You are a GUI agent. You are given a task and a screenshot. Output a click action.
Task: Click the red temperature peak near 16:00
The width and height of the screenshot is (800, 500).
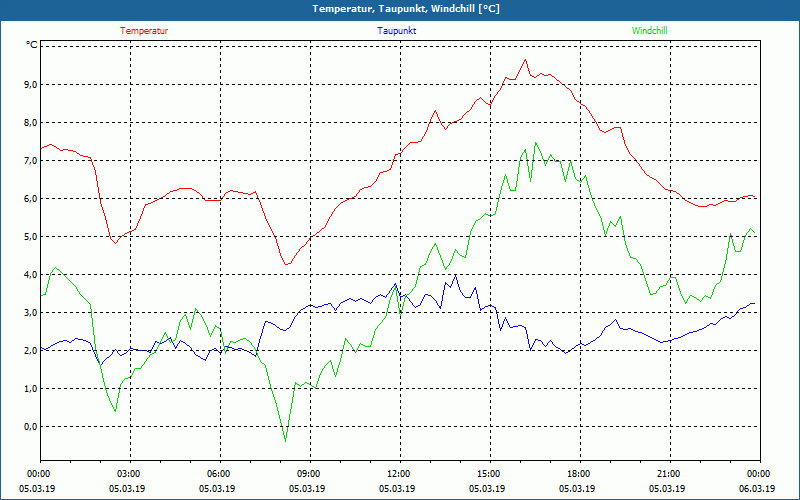tap(525, 60)
